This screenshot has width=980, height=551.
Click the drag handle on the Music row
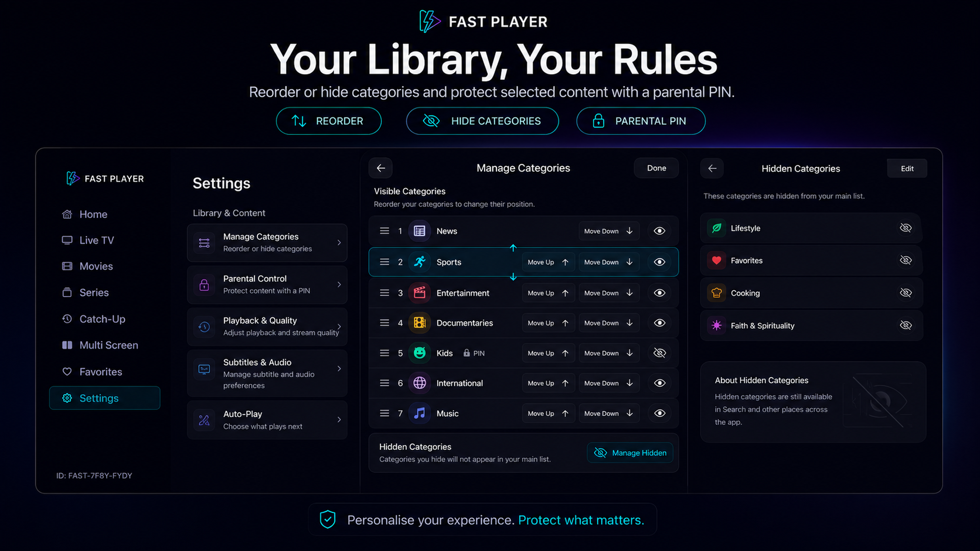coord(384,413)
